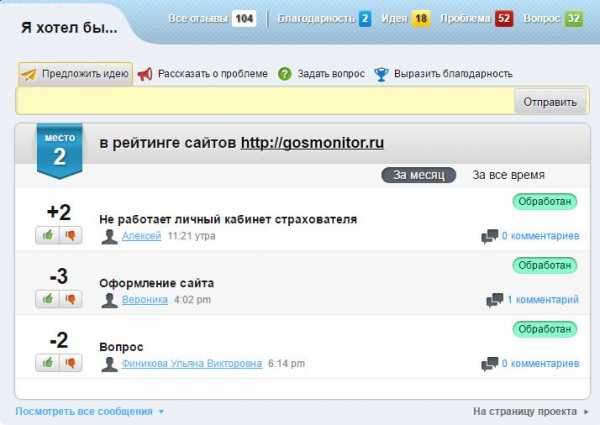The width and height of the screenshot is (600, 425).
Task: Thumbs down the Оформление сайта post
Action: coord(70,299)
